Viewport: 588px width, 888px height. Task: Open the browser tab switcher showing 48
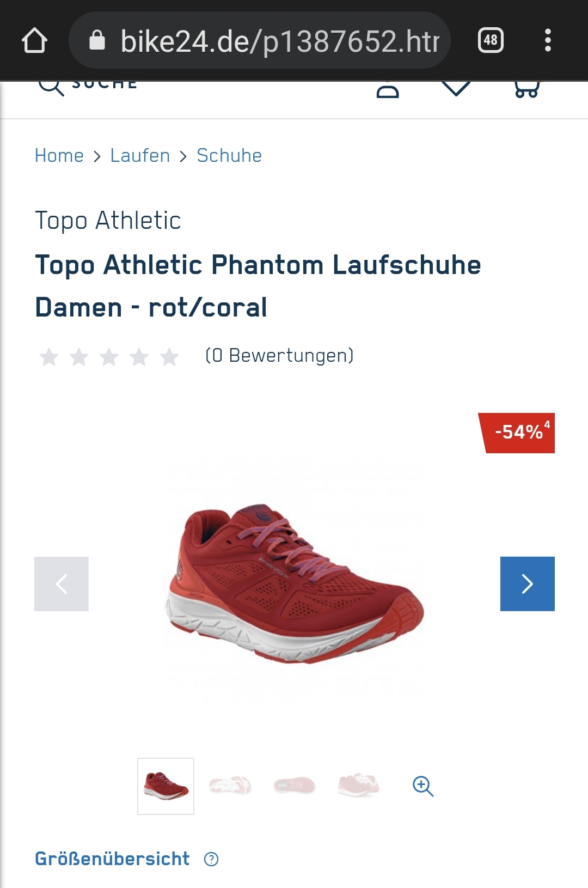[491, 40]
